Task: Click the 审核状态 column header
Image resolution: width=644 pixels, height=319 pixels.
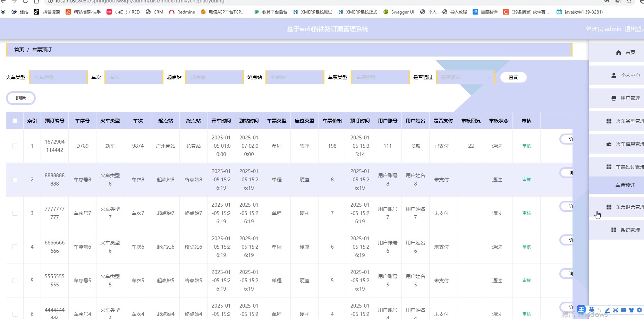Action: click(x=499, y=121)
